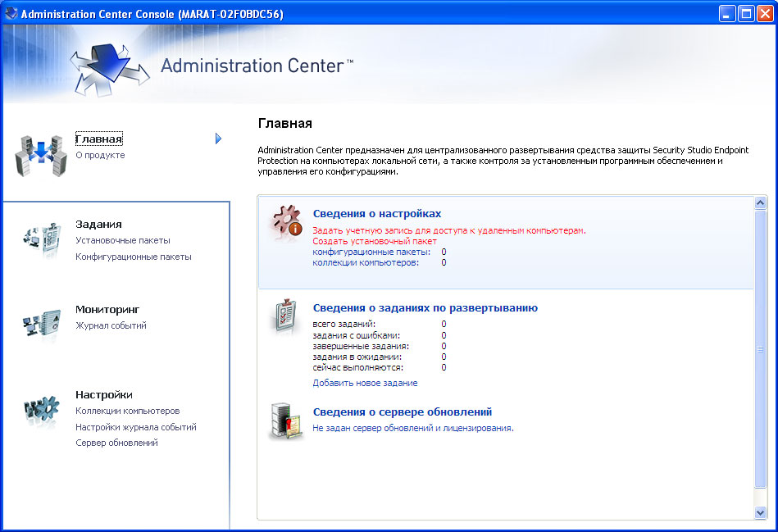Open О продукте page
This screenshot has width=778, height=532.
click(x=100, y=155)
